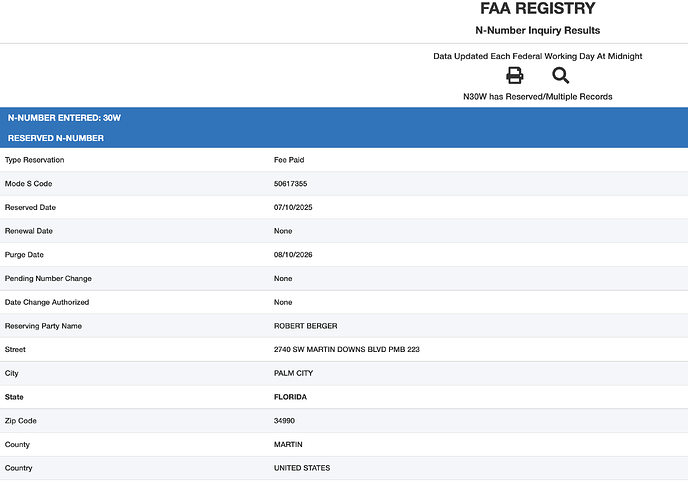688x500 pixels.
Task: Select the 'Purge Date' label
Action: coord(24,255)
